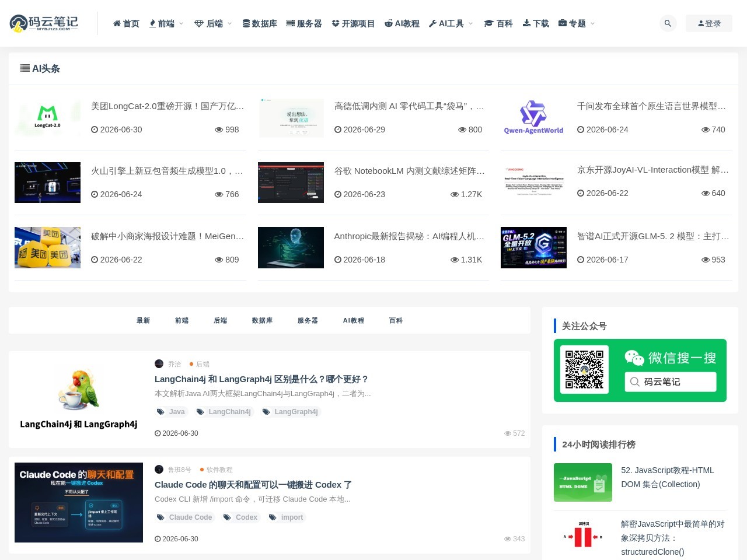Select the 百科 category tab
This screenshot has height=560, width=747.
click(x=396, y=320)
